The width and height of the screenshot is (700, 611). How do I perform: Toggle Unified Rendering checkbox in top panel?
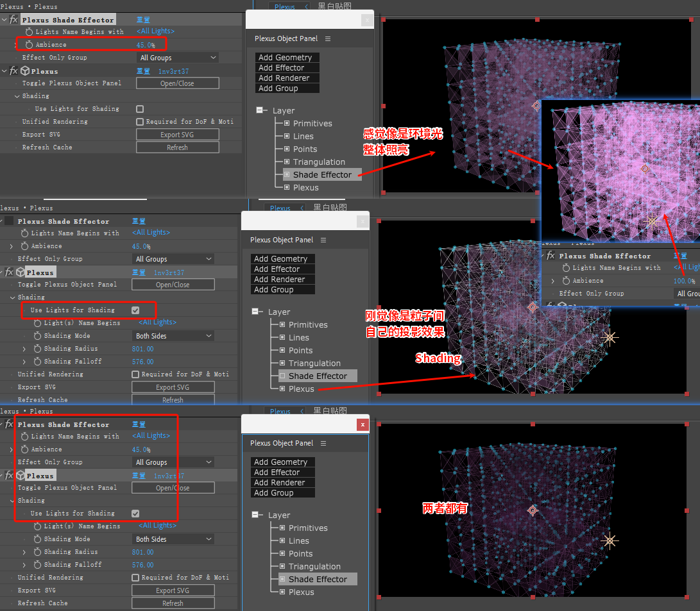point(140,122)
